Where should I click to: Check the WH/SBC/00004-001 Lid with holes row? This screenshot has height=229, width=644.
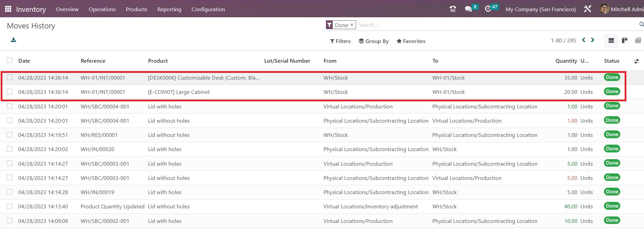tap(10, 106)
